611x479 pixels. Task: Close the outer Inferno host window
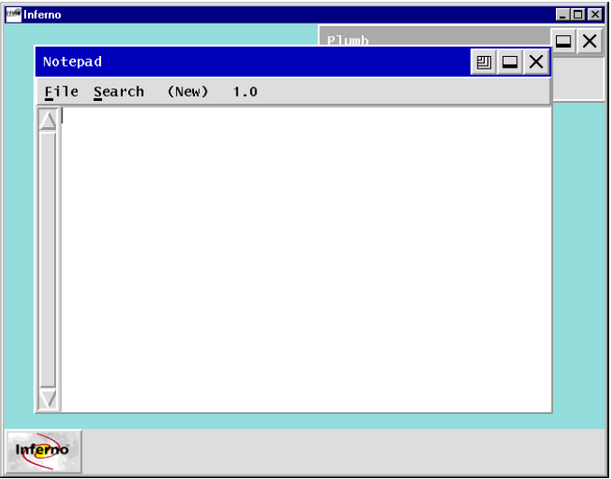point(595,15)
